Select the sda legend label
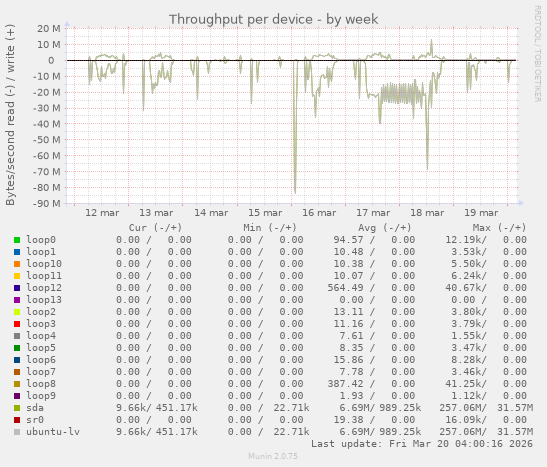The height and width of the screenshot is (467, 547). [x=35, y=408]
